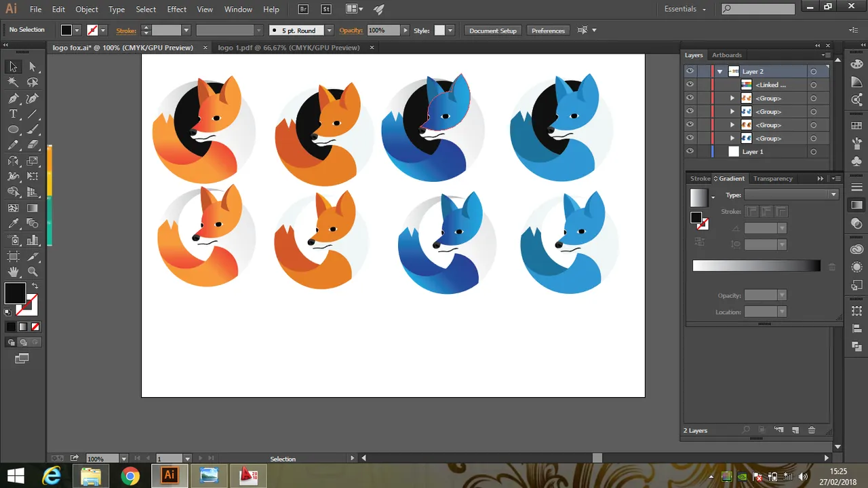Create New Layer in Layers panel
The height and width of the screenshot is (488, 868).
point(795,430)
